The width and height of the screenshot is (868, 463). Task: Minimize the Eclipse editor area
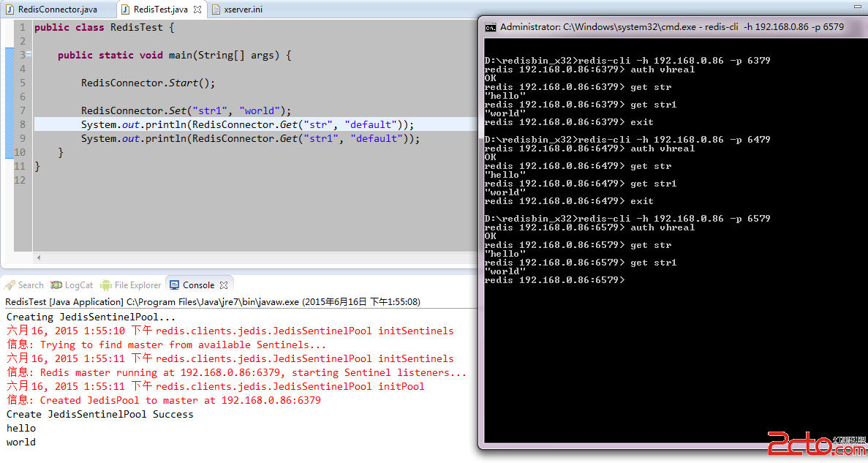[x=858, y=6]
